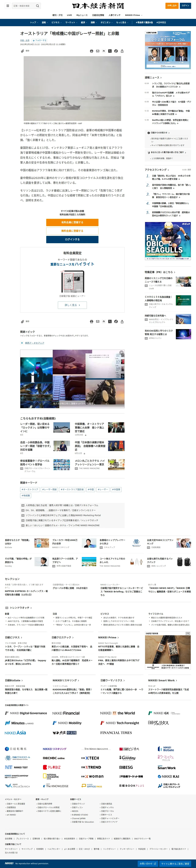This screenshot has width=196, height=868.
Task: Click the #哨戒機 keyword tag
Action: tap(26, 496)
